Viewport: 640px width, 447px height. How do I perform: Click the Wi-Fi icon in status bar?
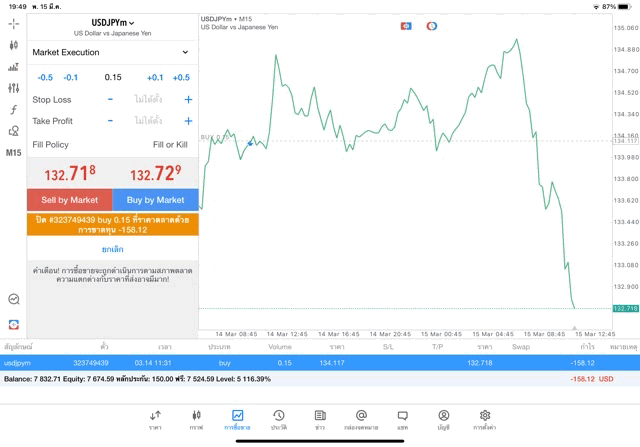[596, 7]
